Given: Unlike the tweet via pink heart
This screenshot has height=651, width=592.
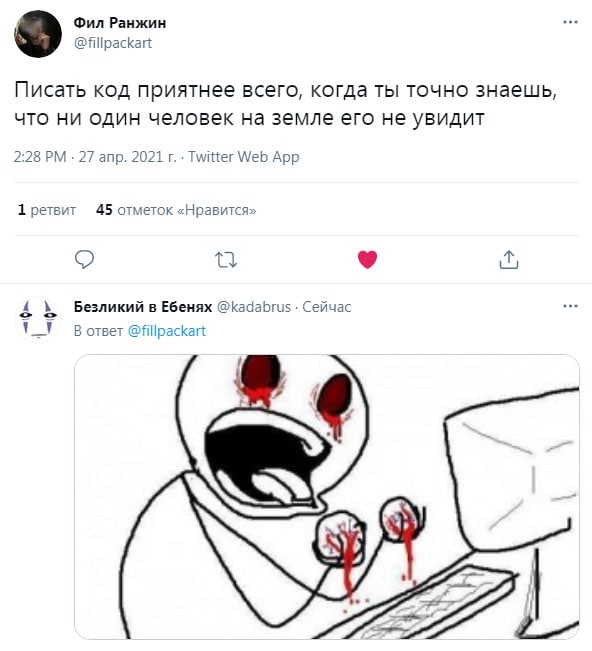Looking at the screenshot, I should click(367, 260).
